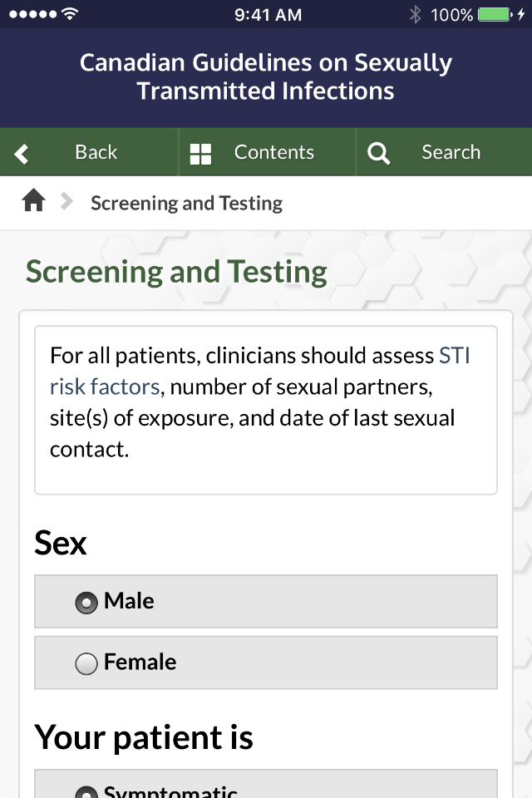Screen dimensions: 532x798
Task: Tap the 9:41 AM clock display
Action: coord(266,13)
